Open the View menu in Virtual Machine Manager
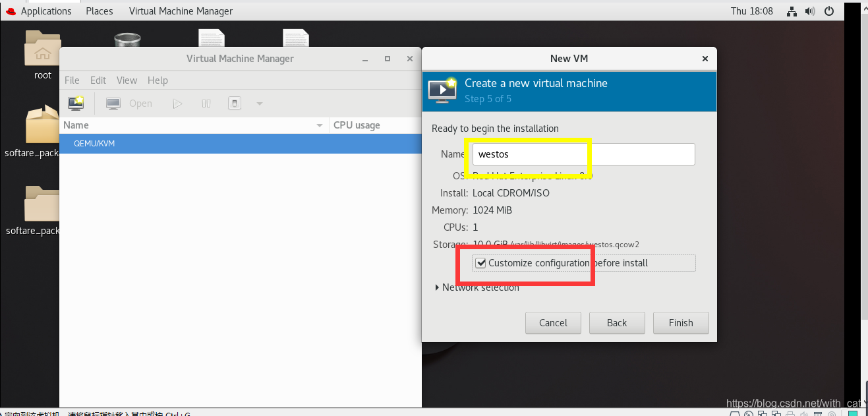This screenshot has width=868, height=416. [x=127, y=80]
